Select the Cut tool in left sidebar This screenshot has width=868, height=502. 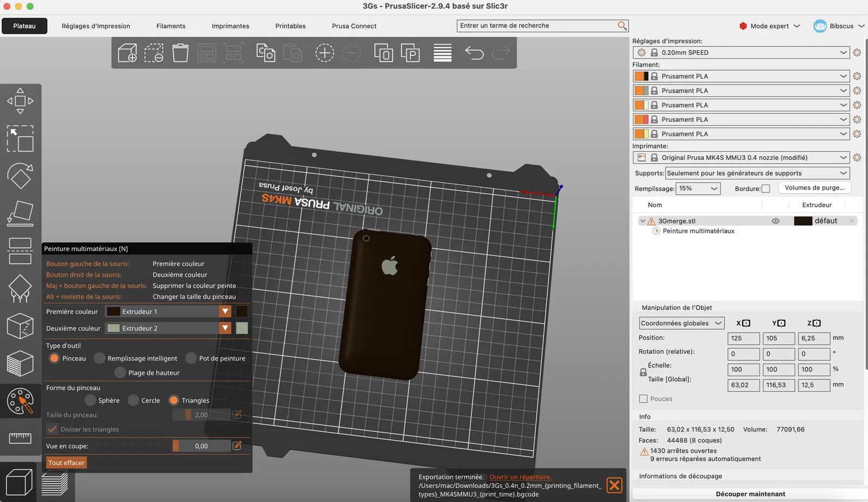(x=20, y=251)
